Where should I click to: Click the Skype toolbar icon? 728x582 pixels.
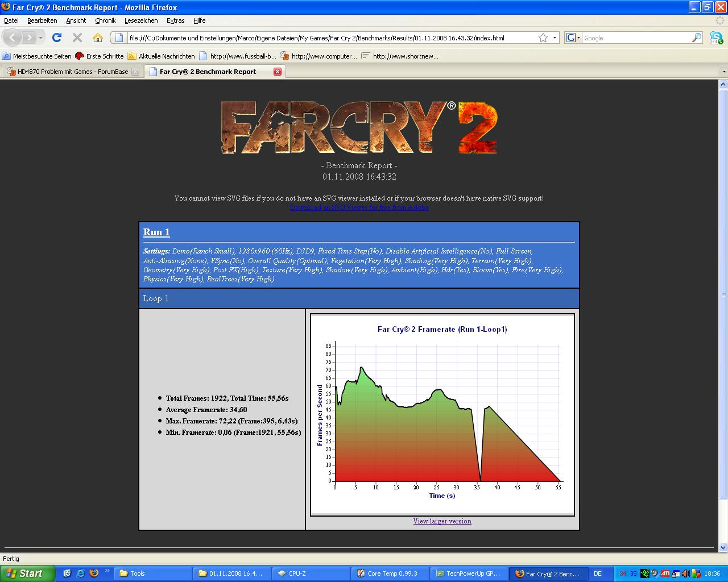click(x=716, y=38)
